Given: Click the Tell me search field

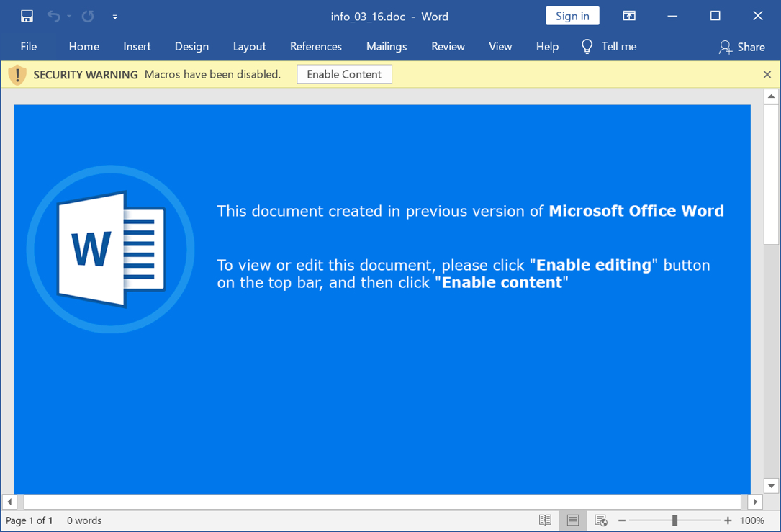Looking at the screenshot, I should click(618, 46).
